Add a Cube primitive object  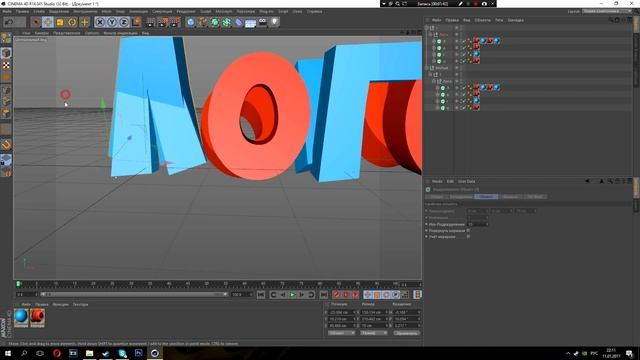[x=191, y=22]
